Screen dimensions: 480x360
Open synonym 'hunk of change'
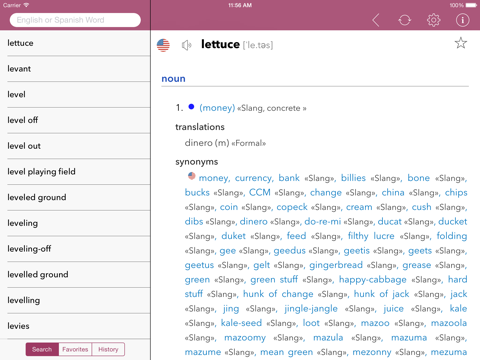click(x=278, y=294)
